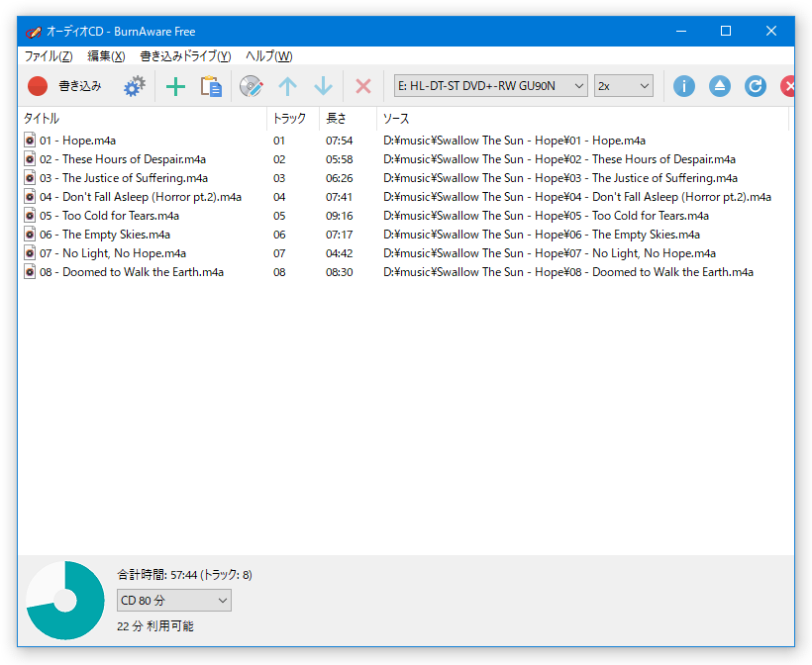The height and width of the screenshot is (665, 812).
Task: Click file icon for 07 - No Light, No Hope
Action: pos(30,253)
